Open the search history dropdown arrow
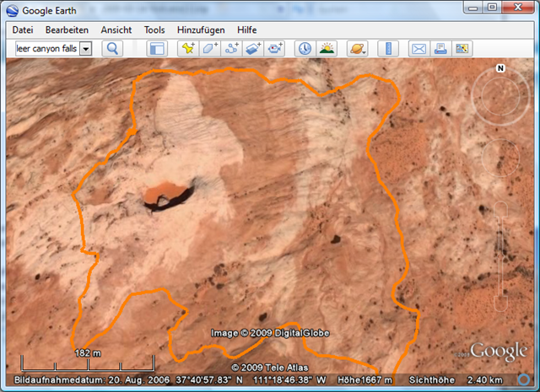Viewport: 540px width, 392px height. (x=86, y=49)
